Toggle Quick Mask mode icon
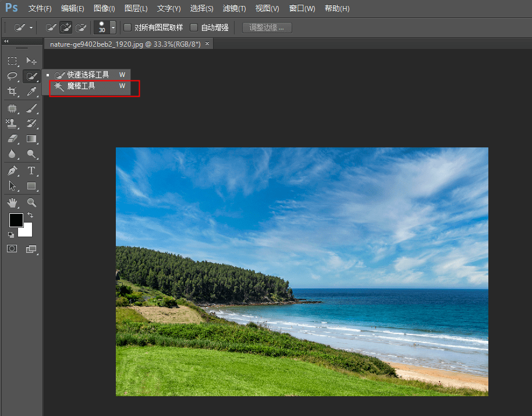The image size is (532, 416). 12,249
